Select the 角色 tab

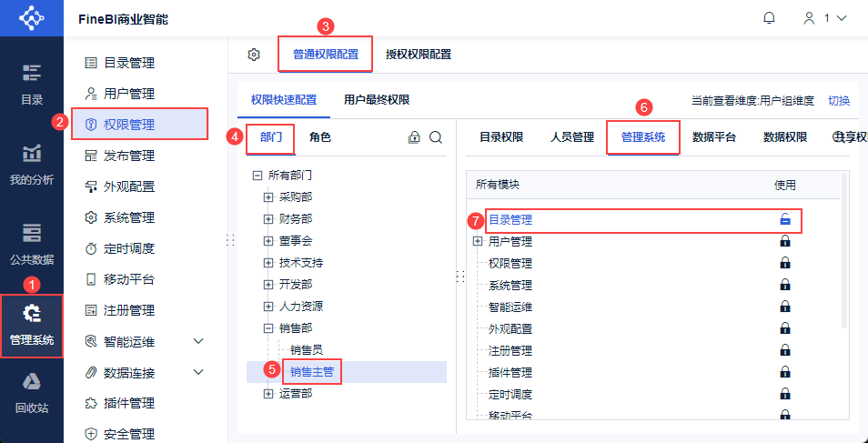[x=320, y=137]
